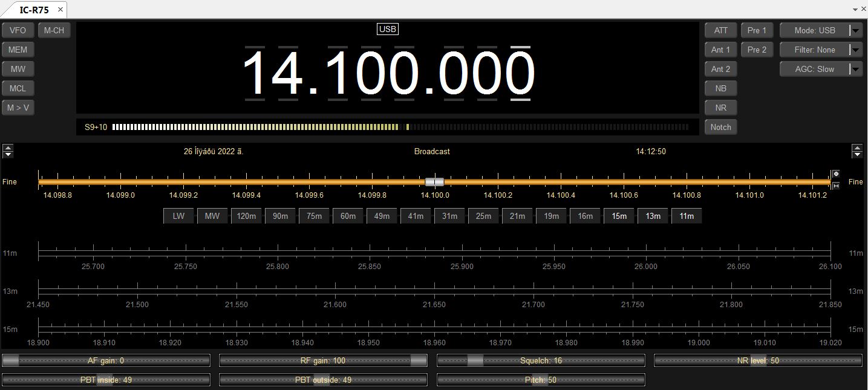868x390 pixels.
Task: Select the 90m band
Action: [280, 216]
